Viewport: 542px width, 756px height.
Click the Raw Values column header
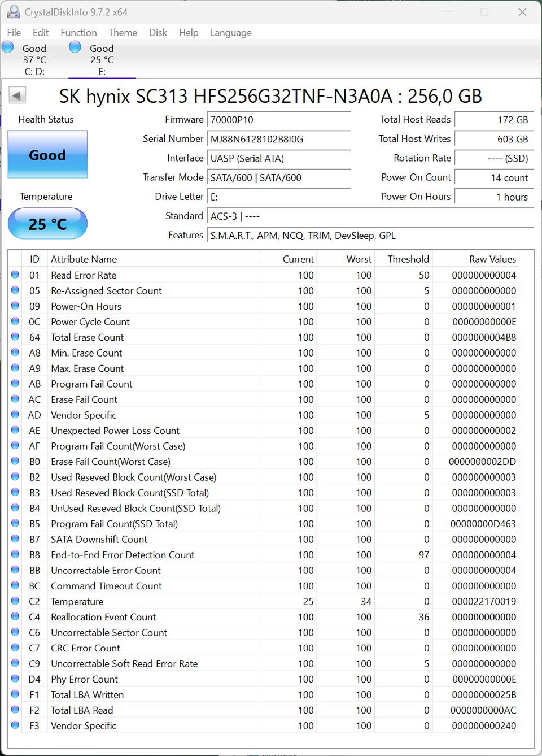pos(476,259)
